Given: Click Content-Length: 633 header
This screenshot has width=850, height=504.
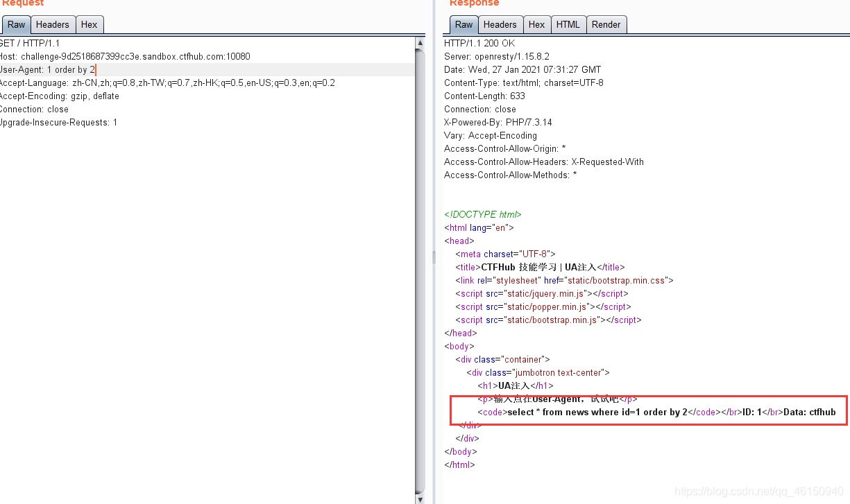Looking at the screenshot, I should [x=484, y=96].
